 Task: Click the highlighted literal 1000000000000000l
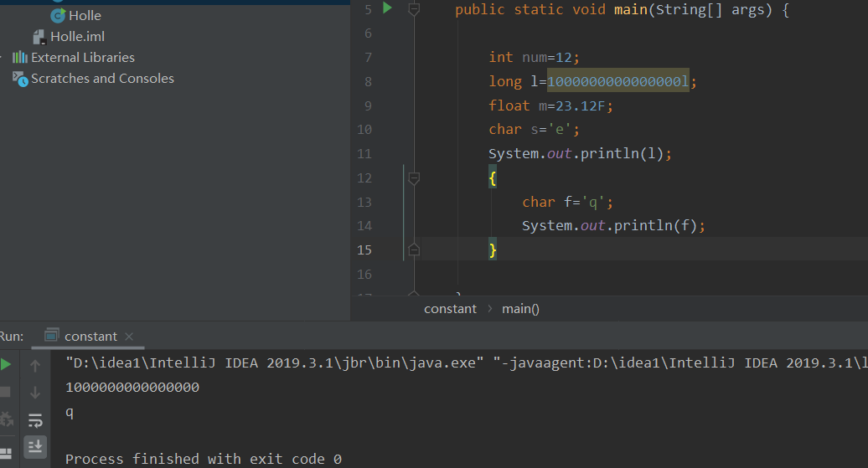(x=617, y=81)
